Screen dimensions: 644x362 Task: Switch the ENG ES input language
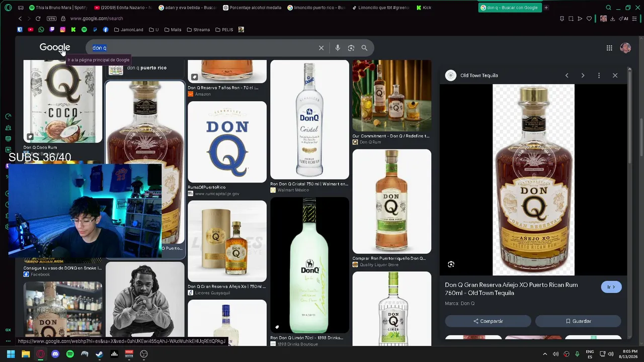click(590, 354)
